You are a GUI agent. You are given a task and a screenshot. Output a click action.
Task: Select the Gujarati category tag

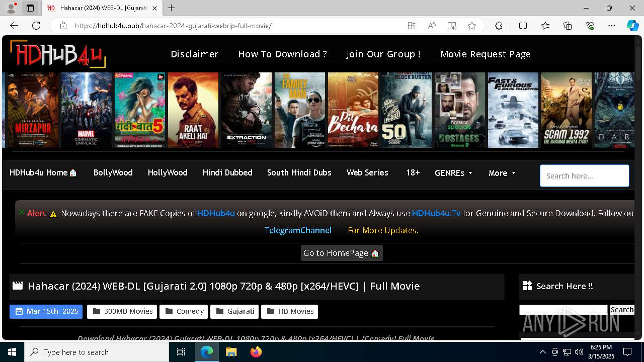click(234, 311)
